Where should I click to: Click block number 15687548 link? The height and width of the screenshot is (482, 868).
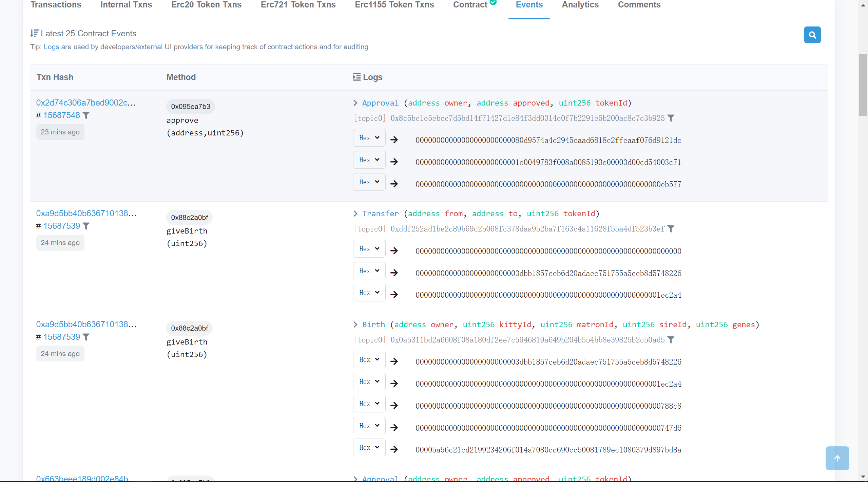61,115
